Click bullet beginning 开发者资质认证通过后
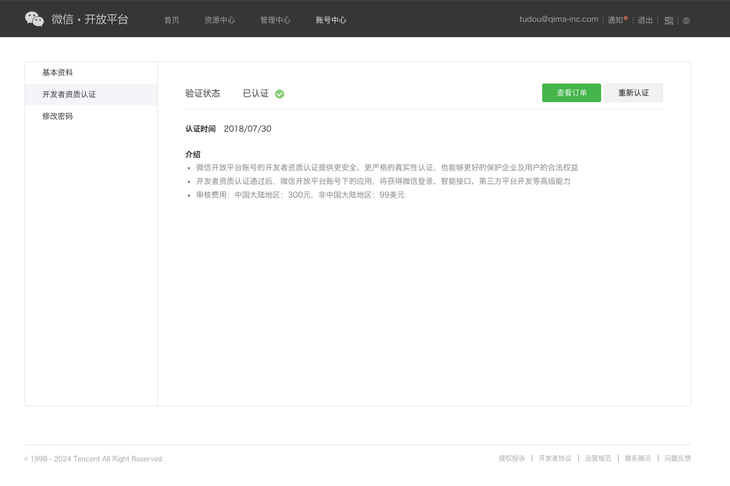Viewport: 730px width, 486px height. tap(383, 181)
